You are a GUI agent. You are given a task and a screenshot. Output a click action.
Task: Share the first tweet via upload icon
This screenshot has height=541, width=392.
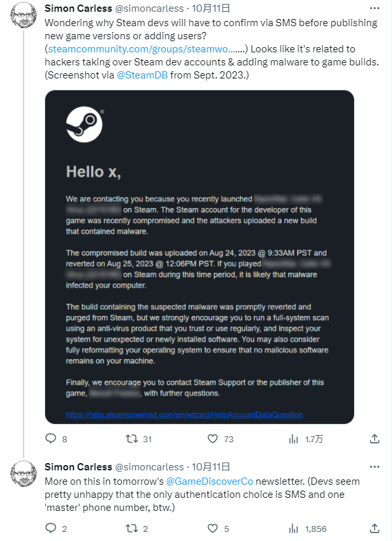pos(374,438)
